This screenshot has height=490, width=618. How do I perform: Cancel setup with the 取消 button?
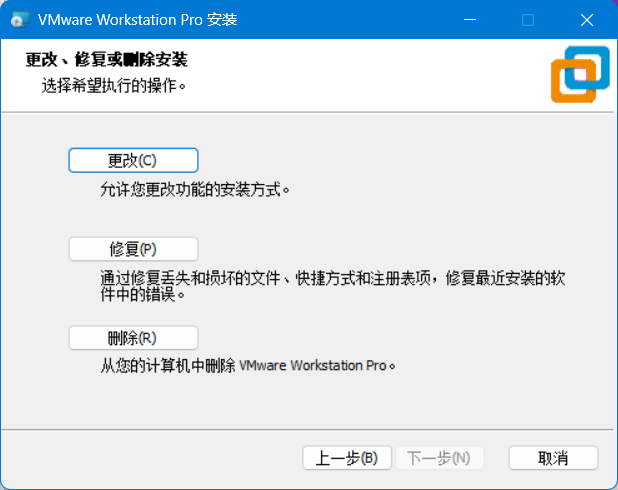[x=553, y=458]
